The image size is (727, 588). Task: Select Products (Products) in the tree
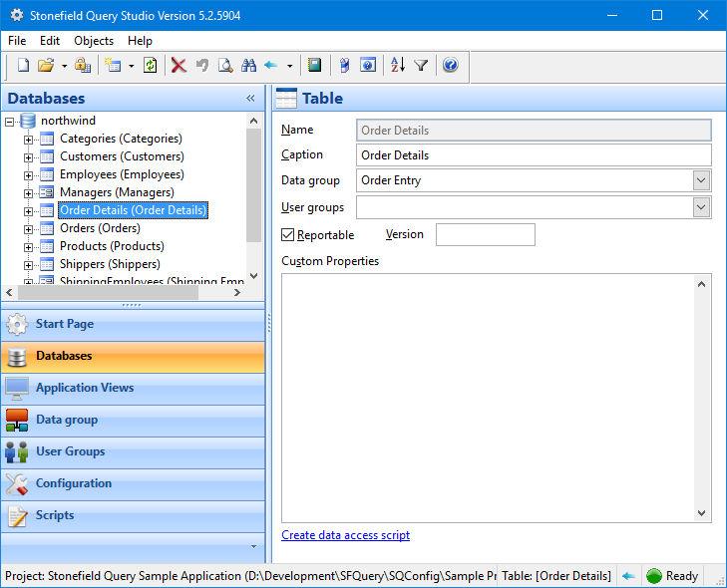(112, 246)
